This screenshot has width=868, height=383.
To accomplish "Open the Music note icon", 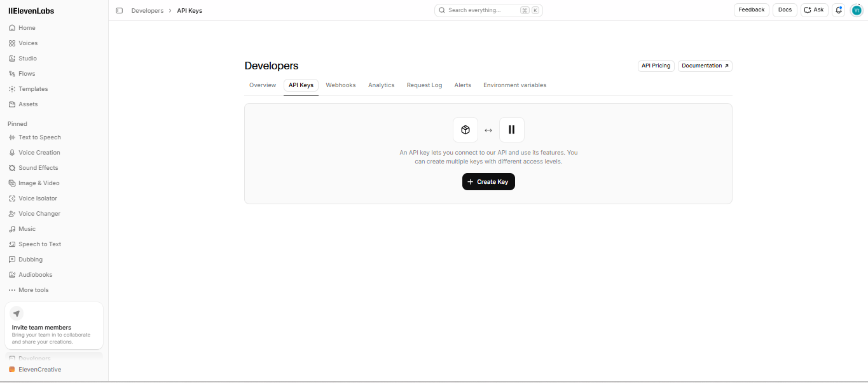I will point(12,229).
